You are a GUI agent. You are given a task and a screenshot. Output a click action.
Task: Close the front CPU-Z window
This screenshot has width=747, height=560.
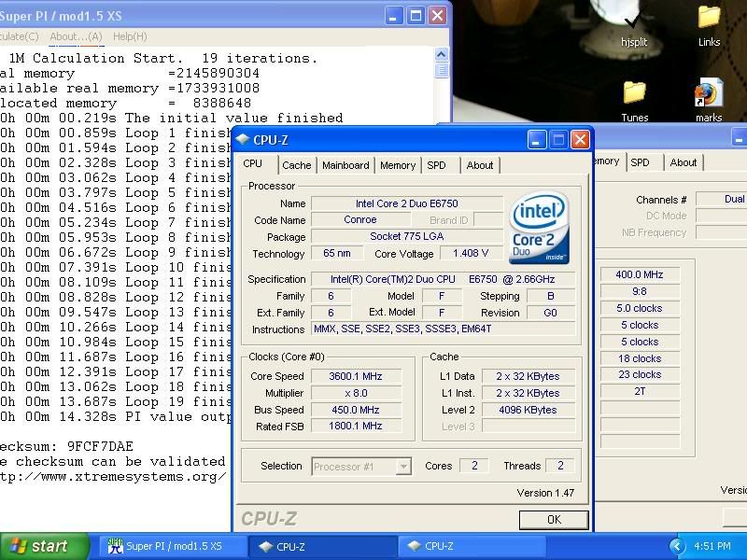(580, 140)
